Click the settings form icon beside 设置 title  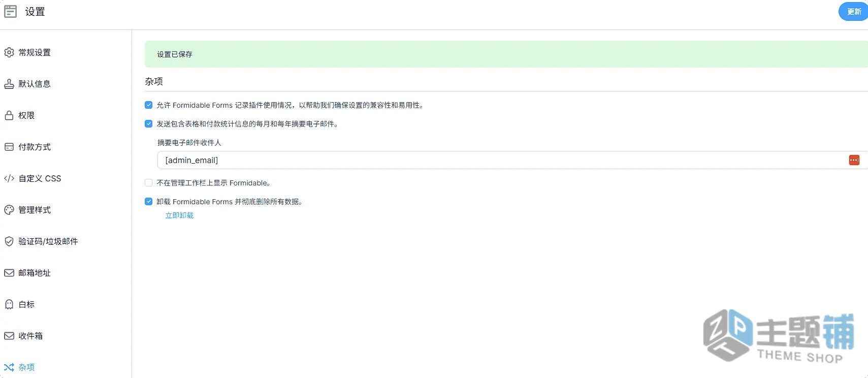coord(10,11)
